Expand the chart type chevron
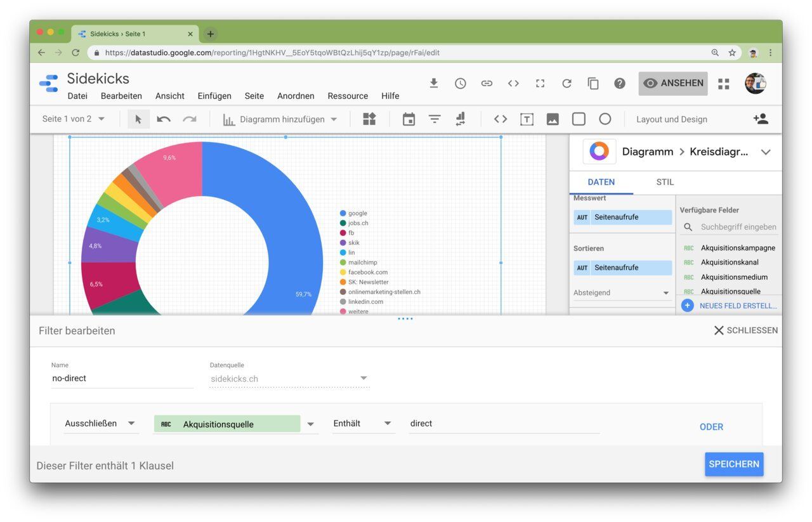 (766, 152)
